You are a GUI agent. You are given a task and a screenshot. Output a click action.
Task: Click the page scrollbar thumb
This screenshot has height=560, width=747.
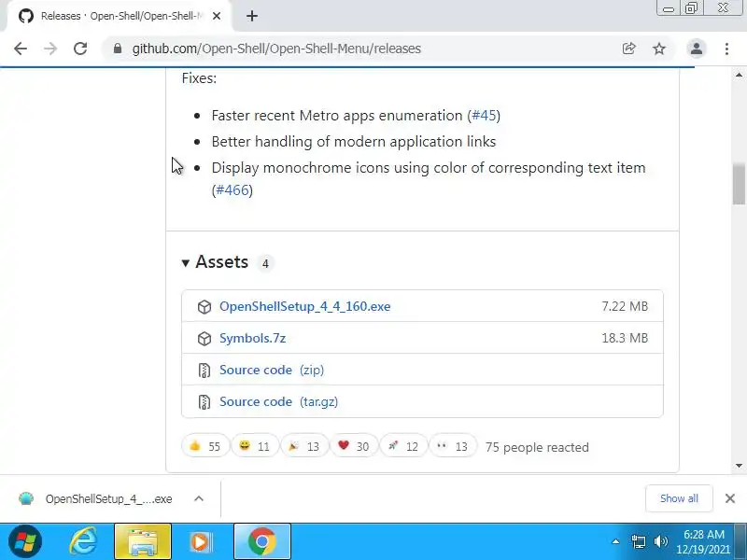739,183
